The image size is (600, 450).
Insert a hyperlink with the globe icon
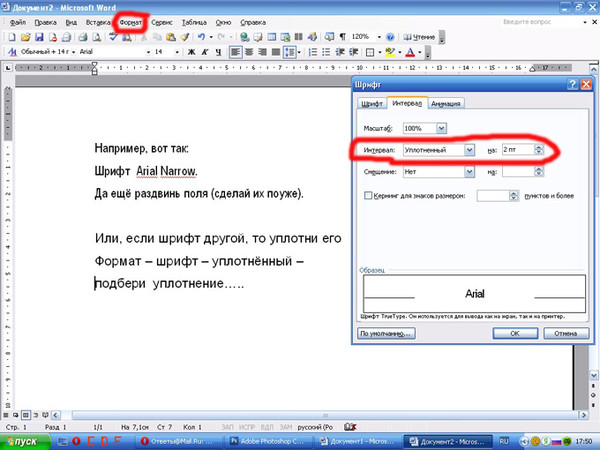[x=245, y=37]
